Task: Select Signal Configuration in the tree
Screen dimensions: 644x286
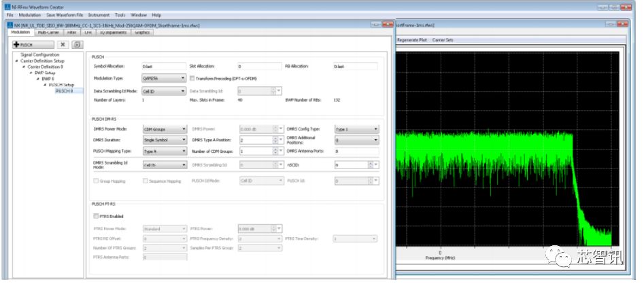Action: [40, 54]
